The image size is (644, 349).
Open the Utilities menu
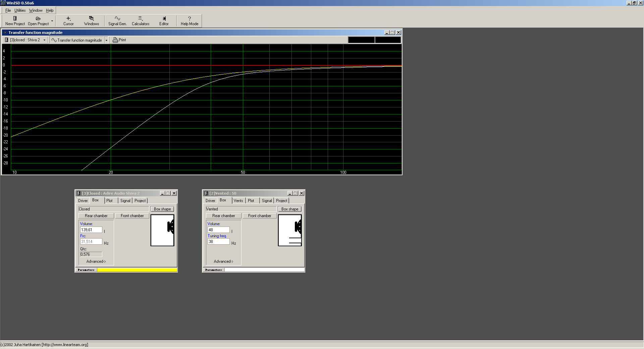click(x=20, y=10)
